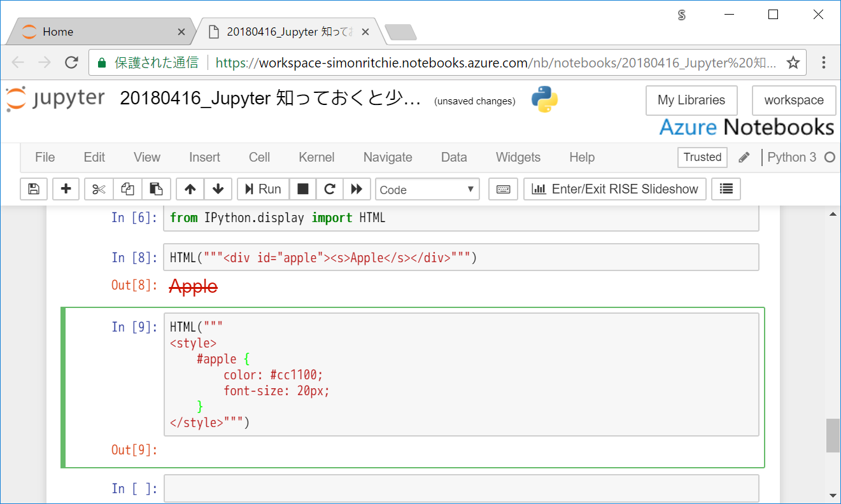Save the notebook using the save icon
The width and height of the screenshot is (841, 504).
[33, 188]
